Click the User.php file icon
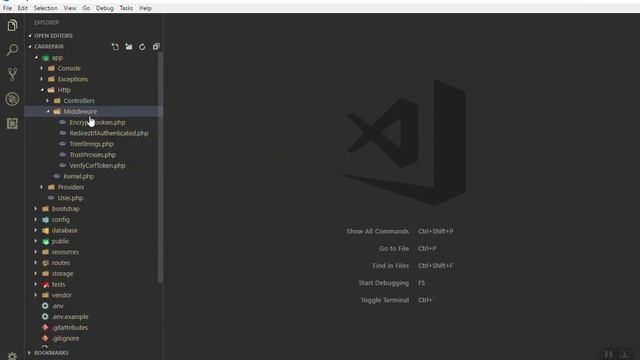The width and height of the screenshot is (640, 360). [x=51, y=198]
